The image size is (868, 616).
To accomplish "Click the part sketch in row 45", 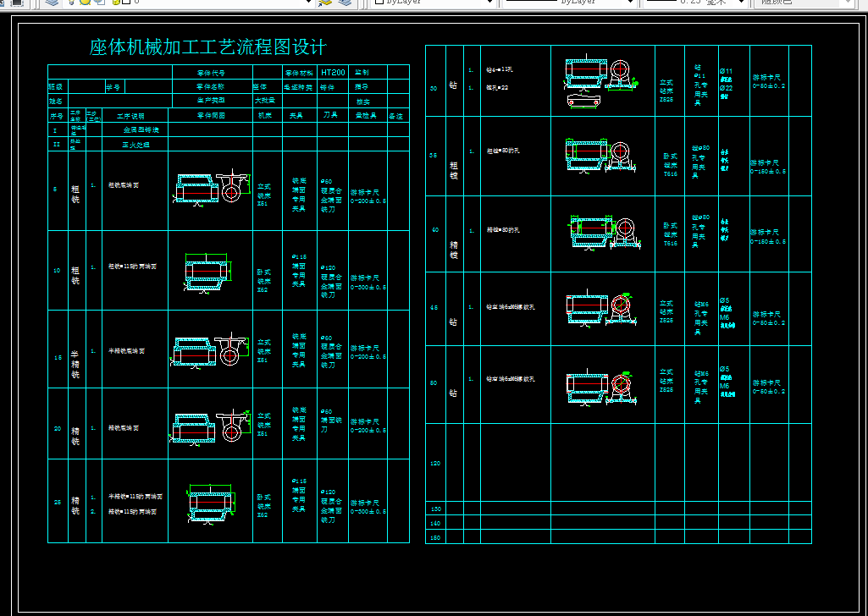I will [601, 309].
